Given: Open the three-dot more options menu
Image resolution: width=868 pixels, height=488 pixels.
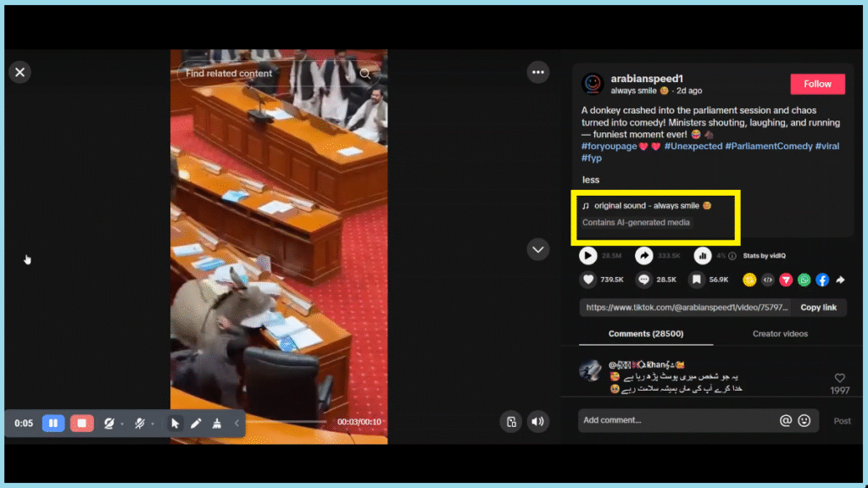Looking at the screenshot, I should coord(538,73).
